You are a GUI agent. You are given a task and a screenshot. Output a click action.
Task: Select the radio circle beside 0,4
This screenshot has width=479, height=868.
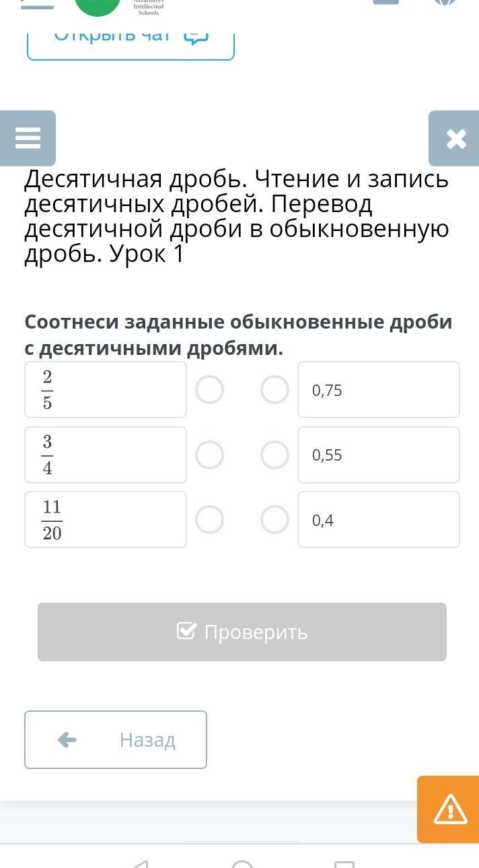pos(274,520)
